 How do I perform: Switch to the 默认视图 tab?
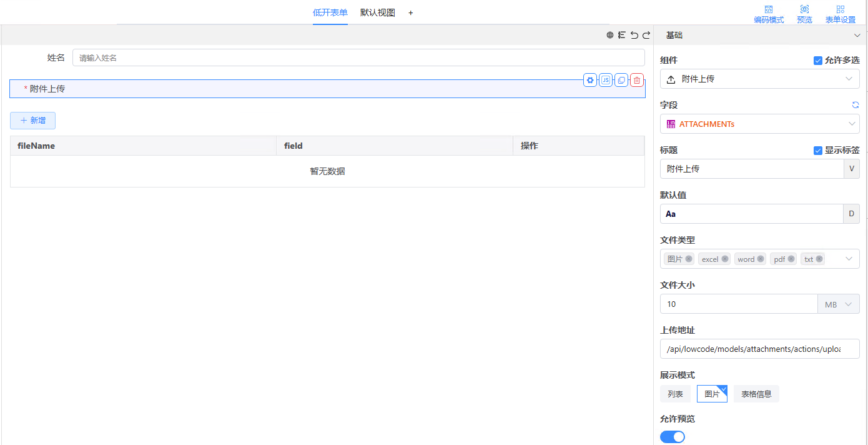tap(377, 12)
